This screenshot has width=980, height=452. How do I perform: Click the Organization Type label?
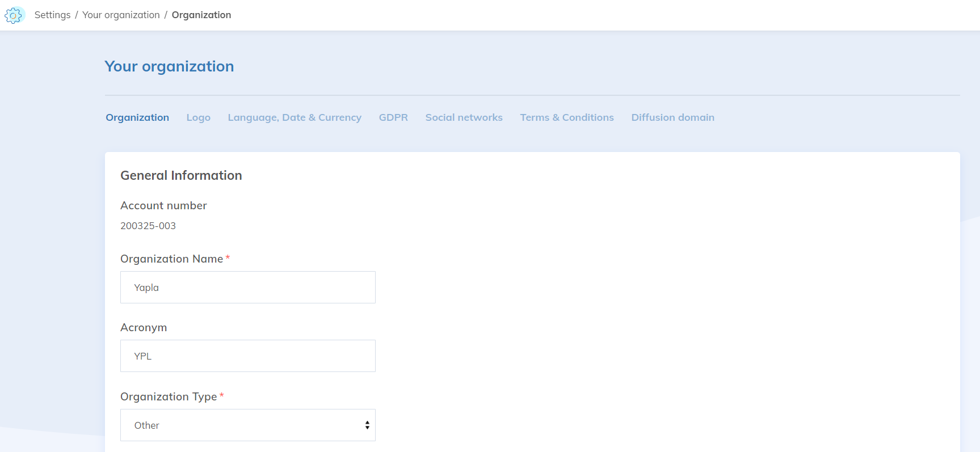click(169, 397)
